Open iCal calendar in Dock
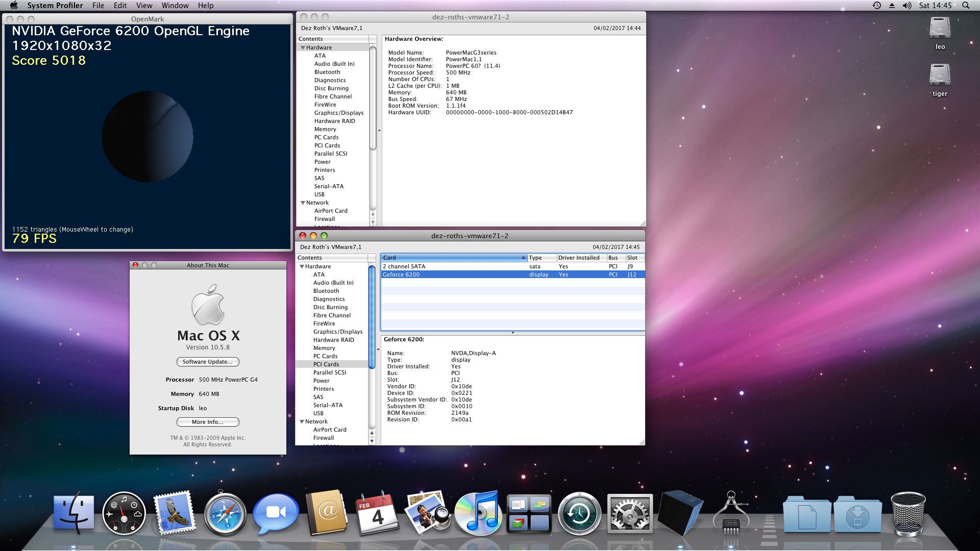Screen dimensions: 980x551 pyautogui.click(x=377, y=513)
